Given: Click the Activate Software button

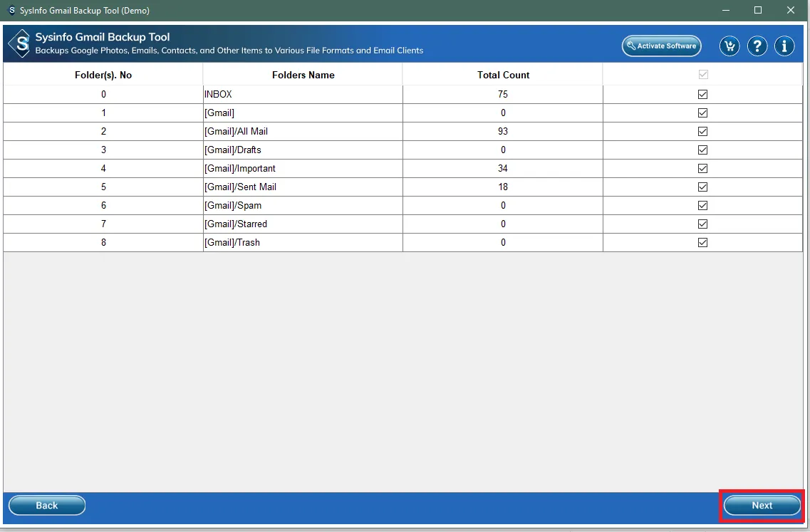Looking at the screenshot, I should pyautogui.click(x=661, y=46).
